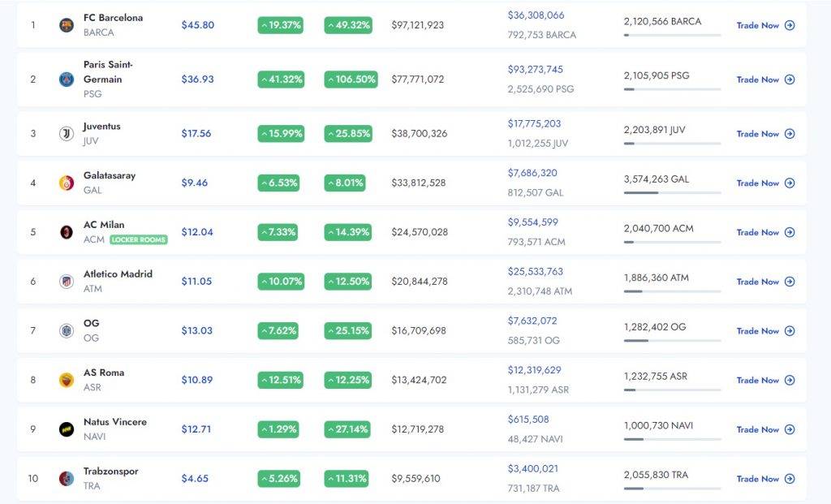Click the 41.32% change badge for PSG
This screenshot has height=504, width=831.
click(281, 80)
